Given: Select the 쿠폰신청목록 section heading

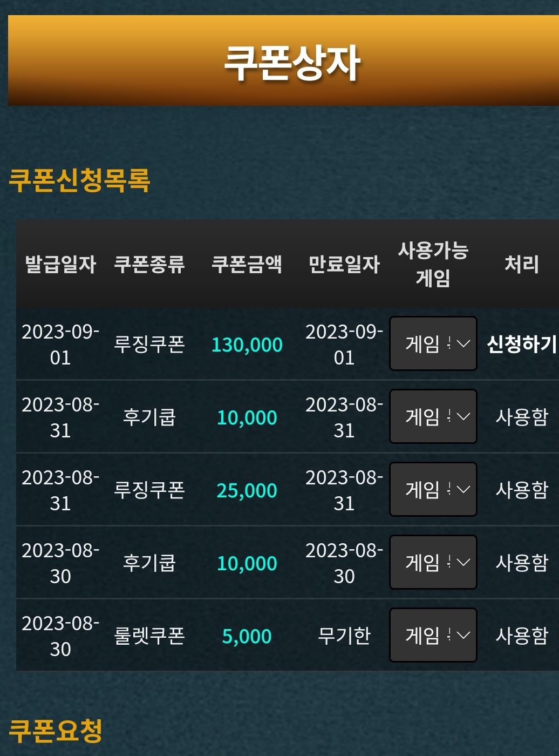Looking at the screenshot, I should point(79,180).
